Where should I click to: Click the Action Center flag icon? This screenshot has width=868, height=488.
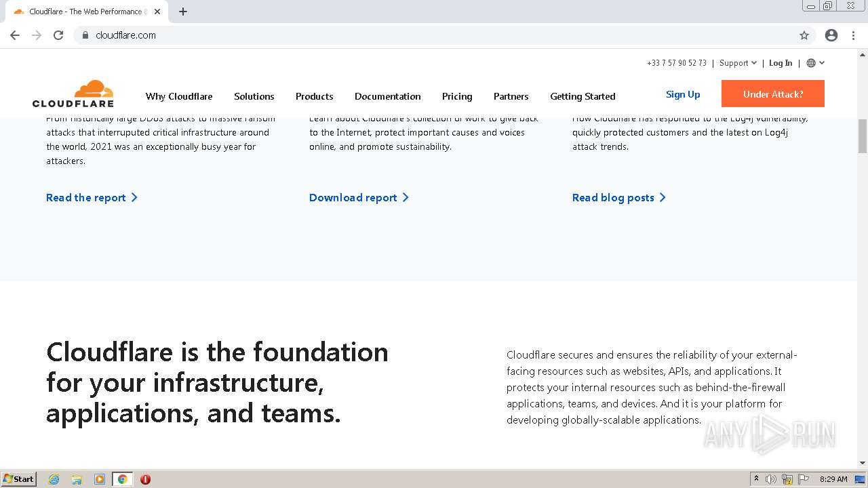tap(804, 479)
